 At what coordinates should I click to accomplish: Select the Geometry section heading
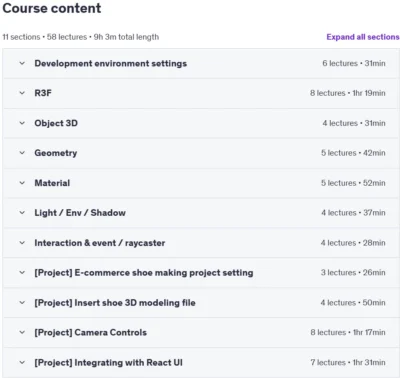[56, 153]
